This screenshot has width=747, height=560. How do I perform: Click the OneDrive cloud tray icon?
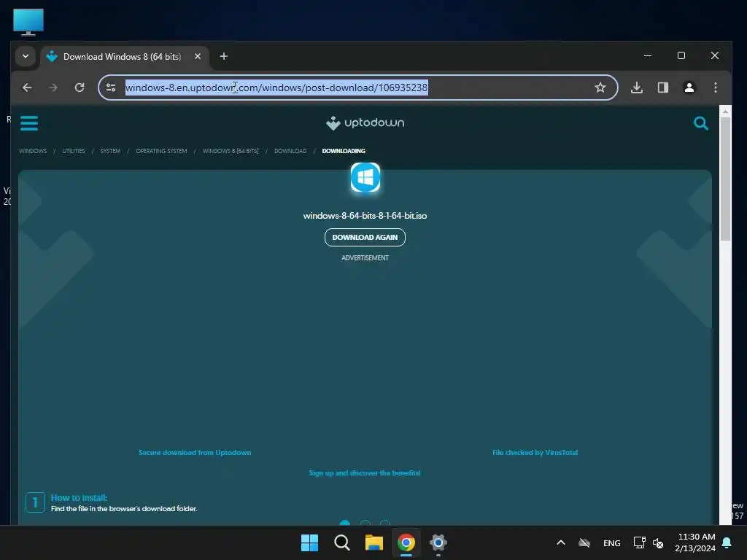(584, 542)
